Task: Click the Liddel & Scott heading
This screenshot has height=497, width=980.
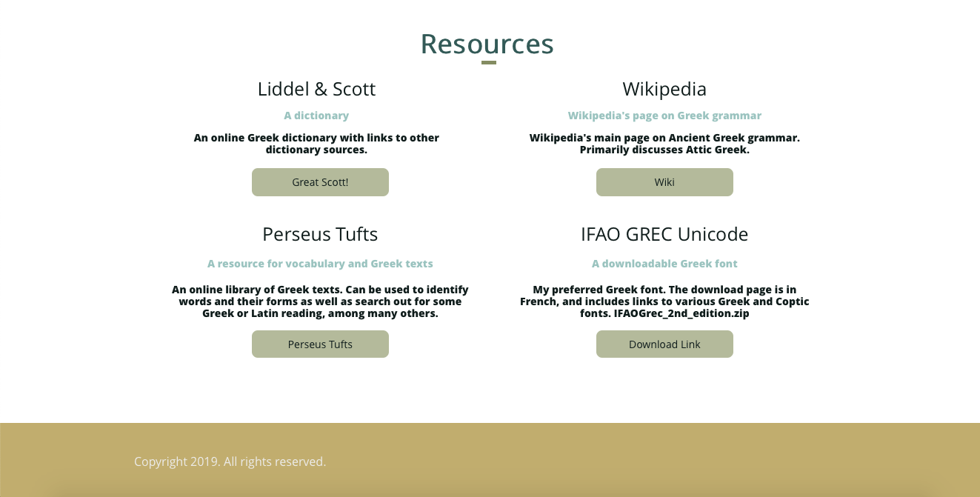Action: [316, 90]
